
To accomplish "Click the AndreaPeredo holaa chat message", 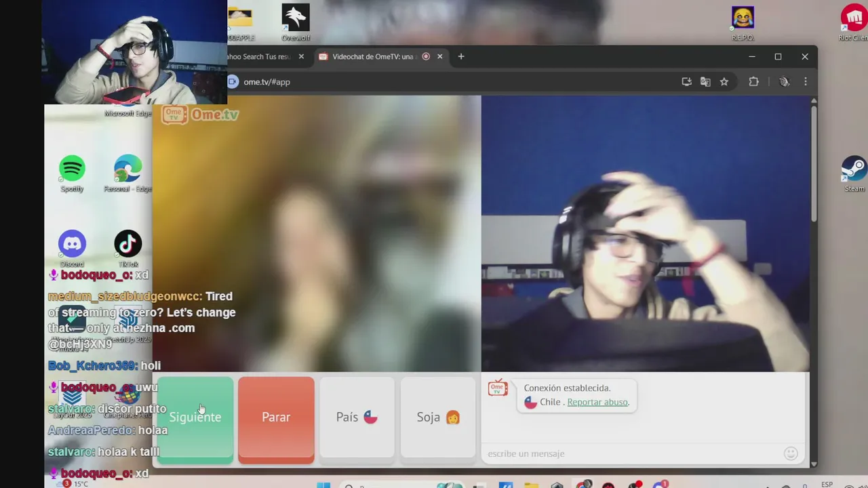I will click(x=108, y=430).
